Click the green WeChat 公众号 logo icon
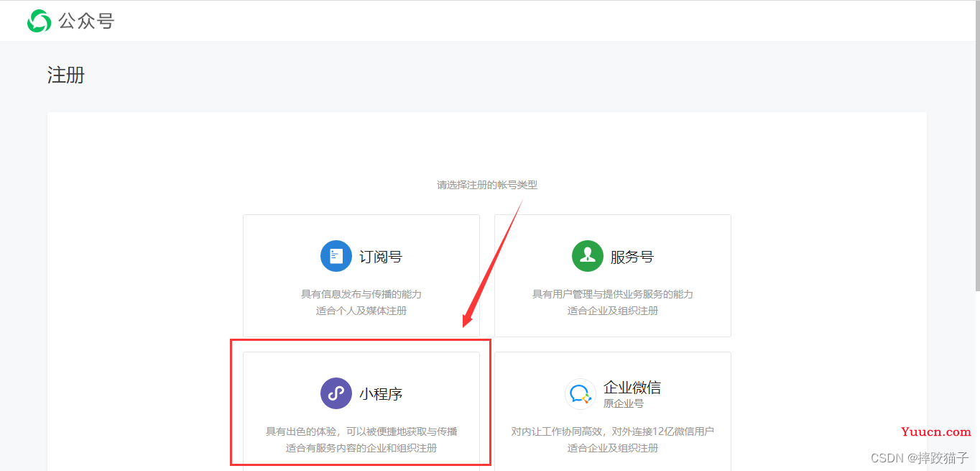This screenshot has height=471, width=980. 39,21
